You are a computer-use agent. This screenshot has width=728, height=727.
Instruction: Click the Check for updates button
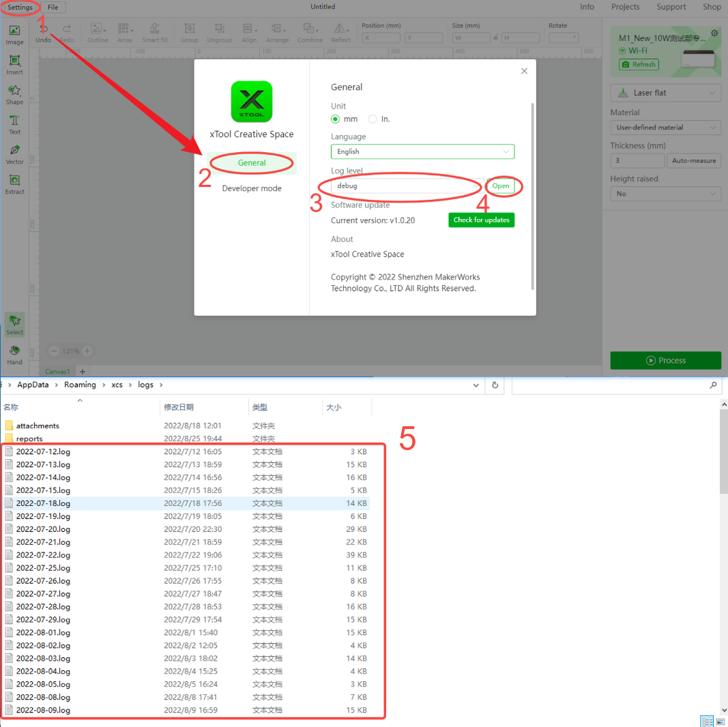(x=481, y=220)
